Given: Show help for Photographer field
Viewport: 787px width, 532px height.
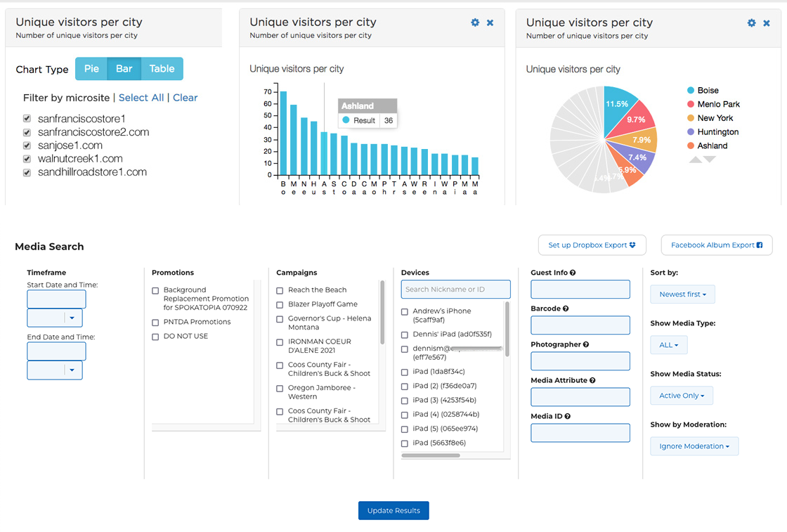Looking at the screenshot, I should [586, 344].
